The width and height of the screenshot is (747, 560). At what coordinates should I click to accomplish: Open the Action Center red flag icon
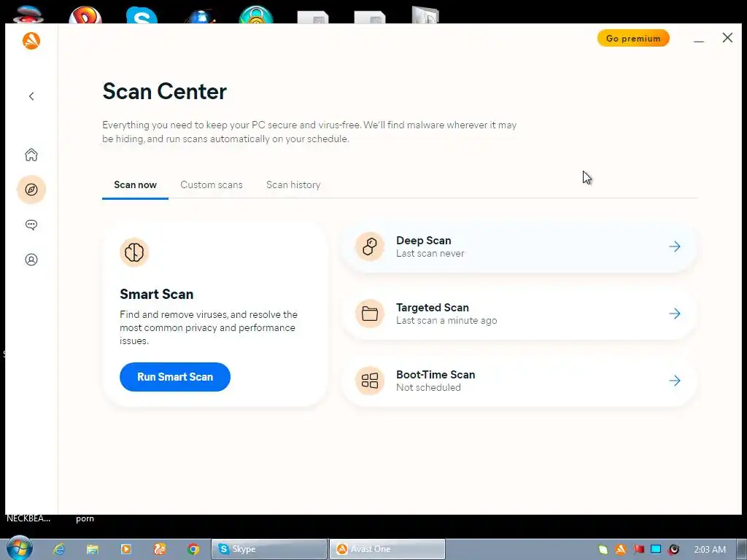(x=638, y=550)
